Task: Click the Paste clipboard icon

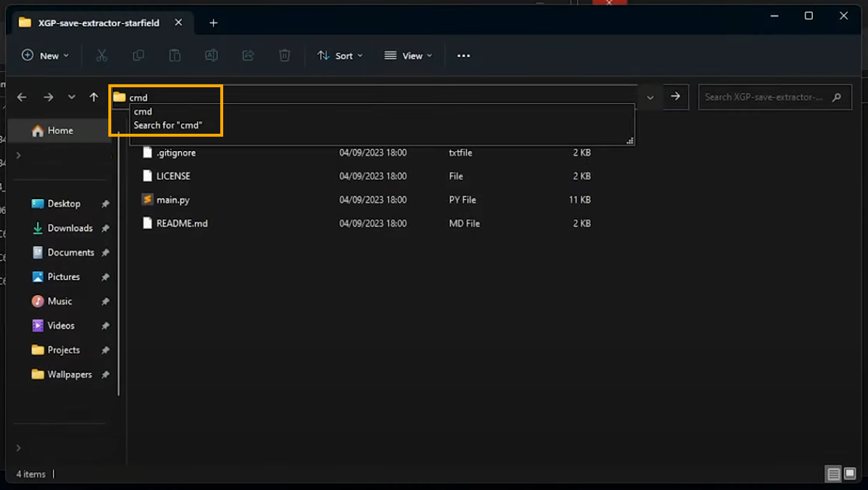Action: pyautogui.click(x=175, y=55)
